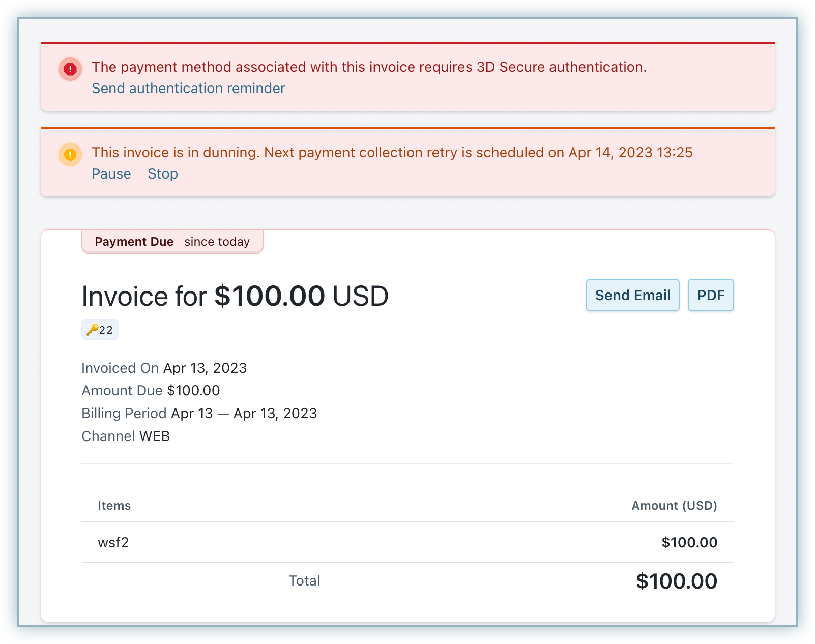Click the Invoice for $100.00 USD heading
Screen dimensions: 815x644
(235, 296)
